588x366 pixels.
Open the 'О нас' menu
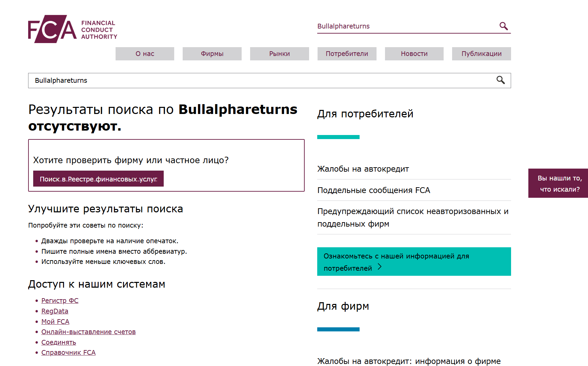click(145, 54)
